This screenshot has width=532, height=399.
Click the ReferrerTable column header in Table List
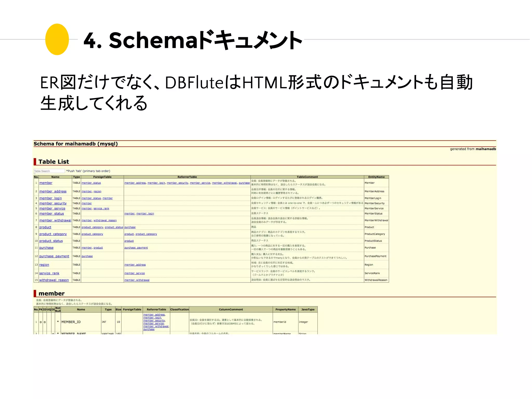click(187, 177)
